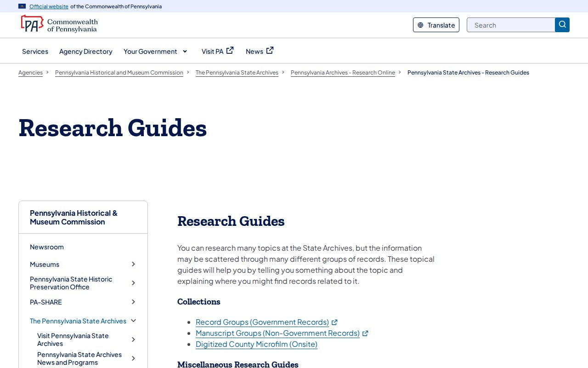The height and width of the screenshot is (368, 588).
Task: Click the Commonwealth of Pennsylvania PA logo
Action: pos(59,24)
